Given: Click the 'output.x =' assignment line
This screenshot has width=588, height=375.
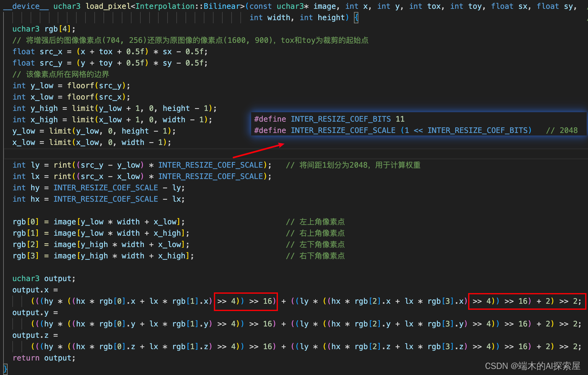Looking at the screenshot, I should point(35,290).
